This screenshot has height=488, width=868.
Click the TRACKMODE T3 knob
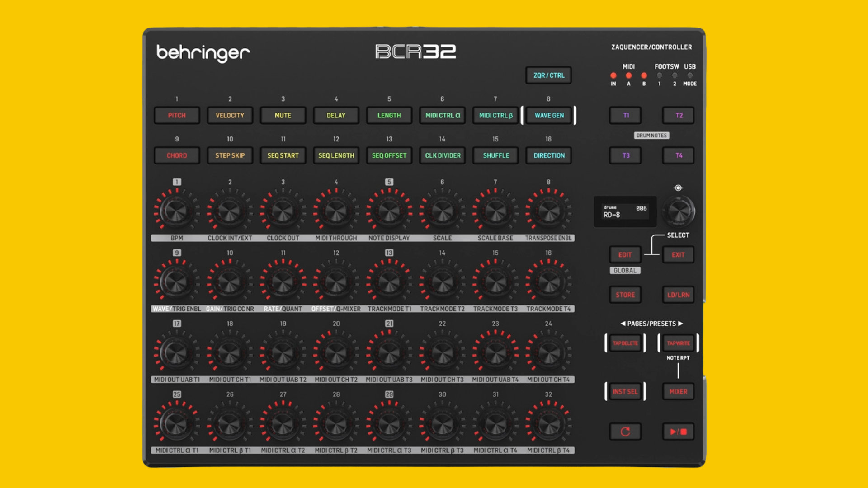click(495, 282)
